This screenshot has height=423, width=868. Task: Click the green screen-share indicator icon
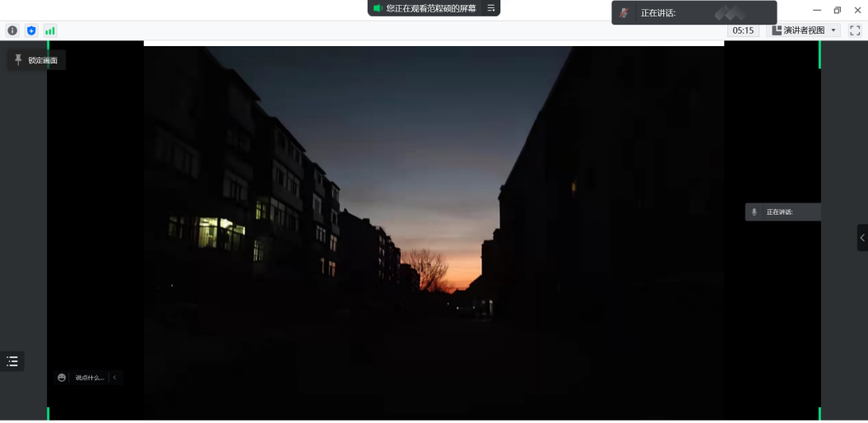pyautogui.click(x=378, y=8)
